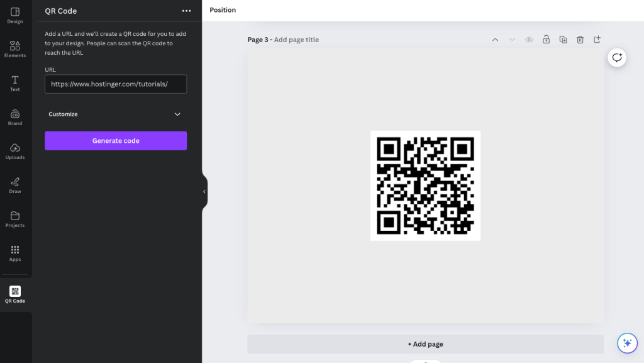
Task: Duplicate Page 3
Action: pos(563,39)
